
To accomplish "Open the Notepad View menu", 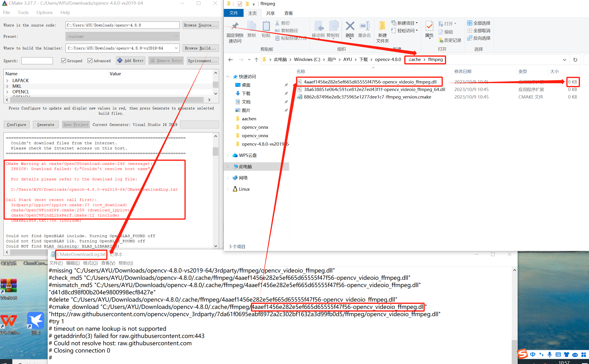I will pos(108,263).
